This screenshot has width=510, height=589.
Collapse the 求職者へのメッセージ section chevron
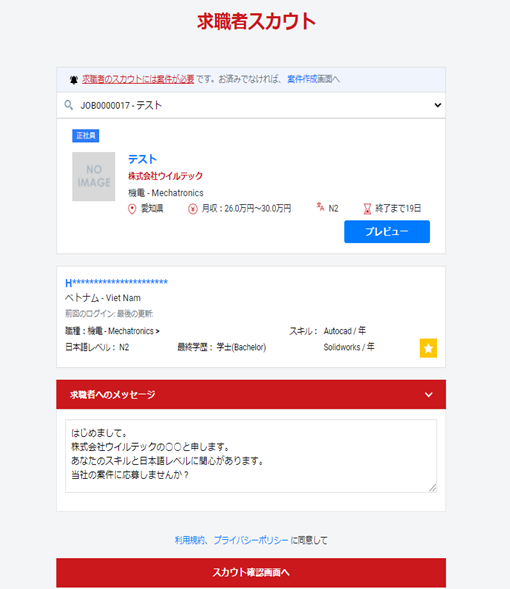point(429,394)
